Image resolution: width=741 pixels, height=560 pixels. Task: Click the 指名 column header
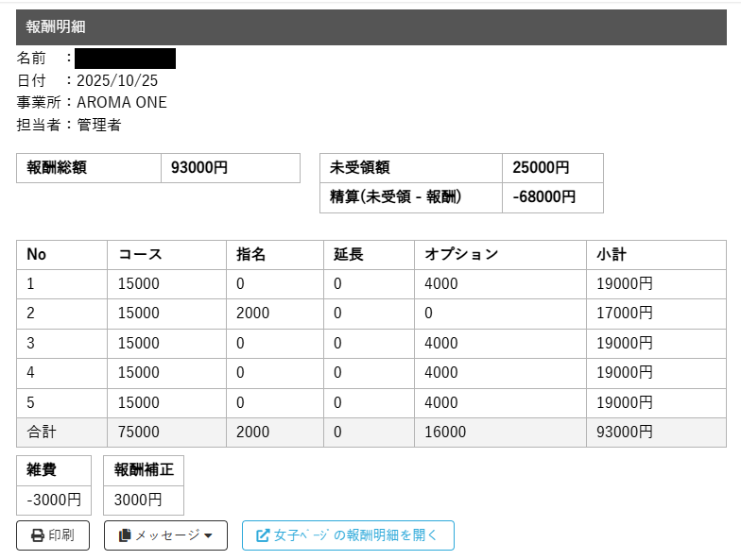point(250,255)
